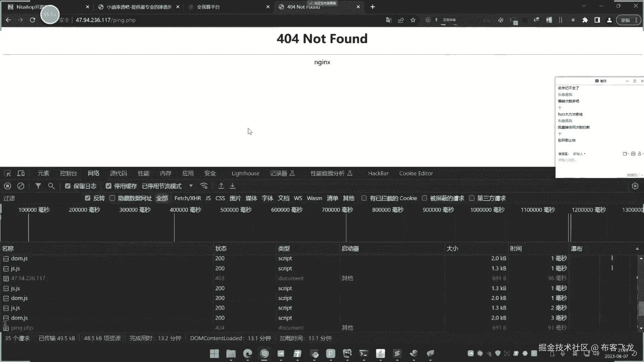Screen dimensions: 644x362
Task: Toggle device toolbar icon in DevTools
Action: 21,173
